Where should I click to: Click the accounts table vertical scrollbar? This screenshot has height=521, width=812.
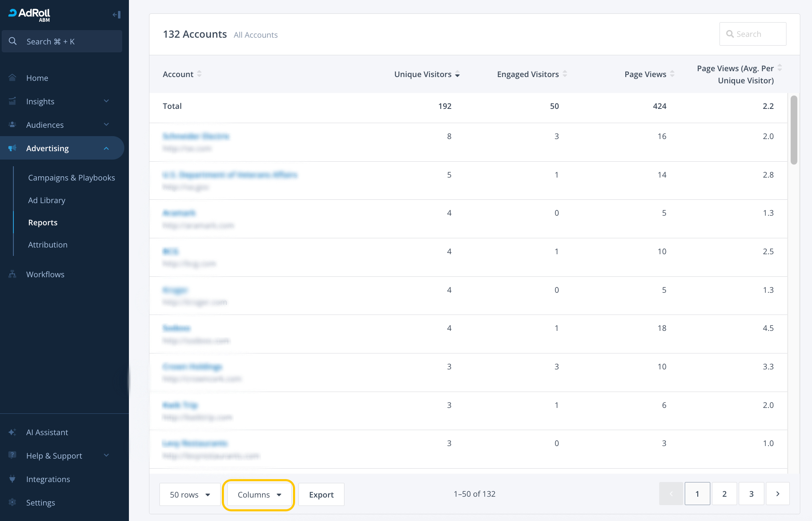click(794, 130)
